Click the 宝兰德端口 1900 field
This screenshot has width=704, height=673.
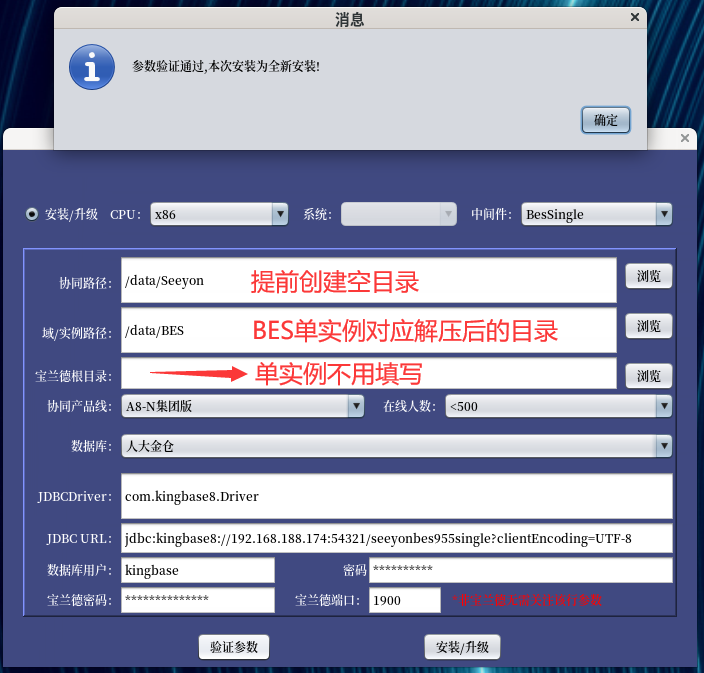pos(405,600)
